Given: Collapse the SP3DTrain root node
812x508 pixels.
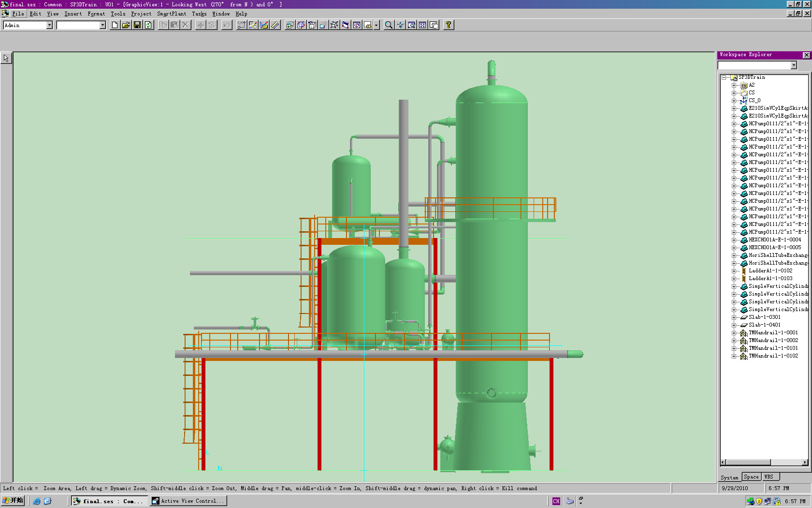Looking at the screenshot, I should [724, 77].
